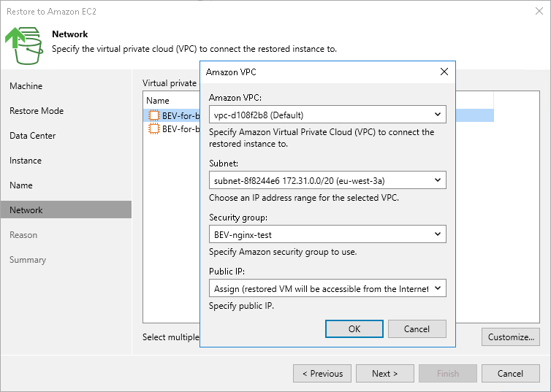Click the Customize... button
The width and height of the screenshot is (551, 392).
coord(511,337)
